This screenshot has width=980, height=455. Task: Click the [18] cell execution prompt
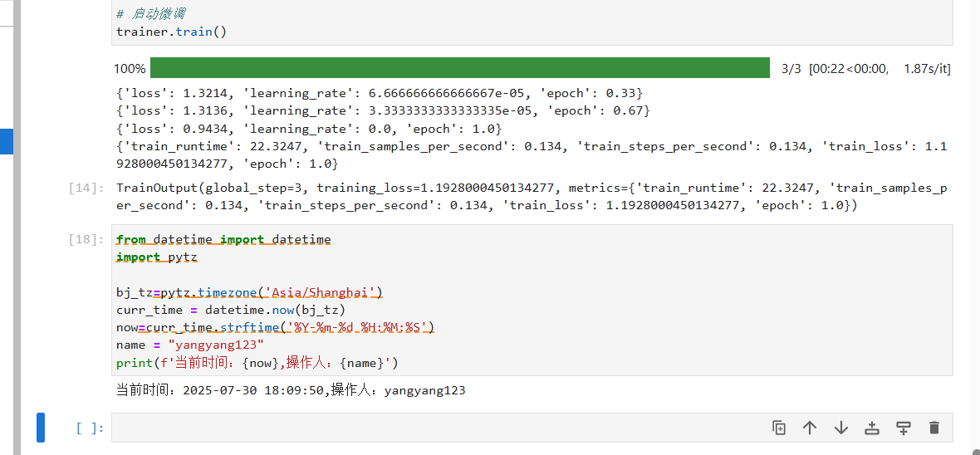[86, 240]
